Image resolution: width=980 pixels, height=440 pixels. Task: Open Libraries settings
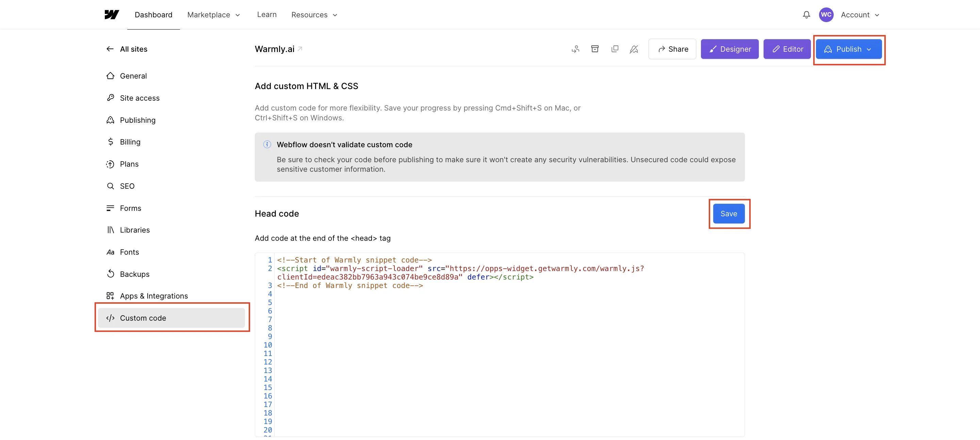tap(171, 230)
